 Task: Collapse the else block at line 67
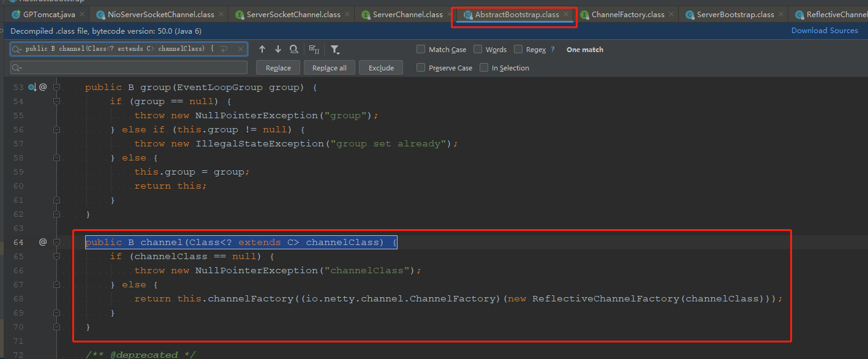coord(56,284)
